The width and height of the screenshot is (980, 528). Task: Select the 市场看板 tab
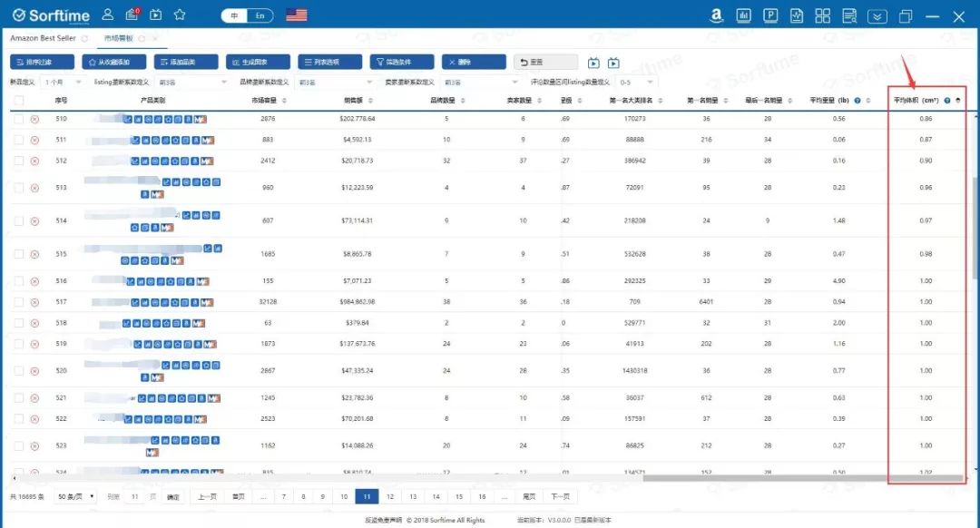[x=118, y=38]
